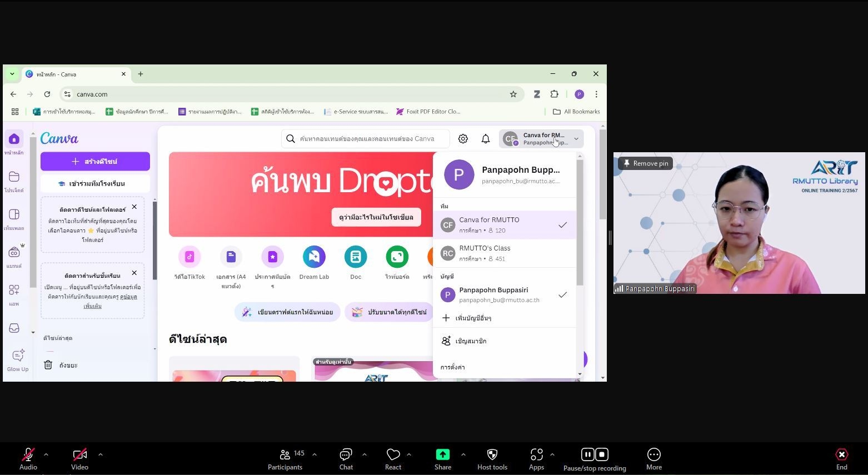
Task: Expand Zoom react options arrow
Action: (409, 454)
